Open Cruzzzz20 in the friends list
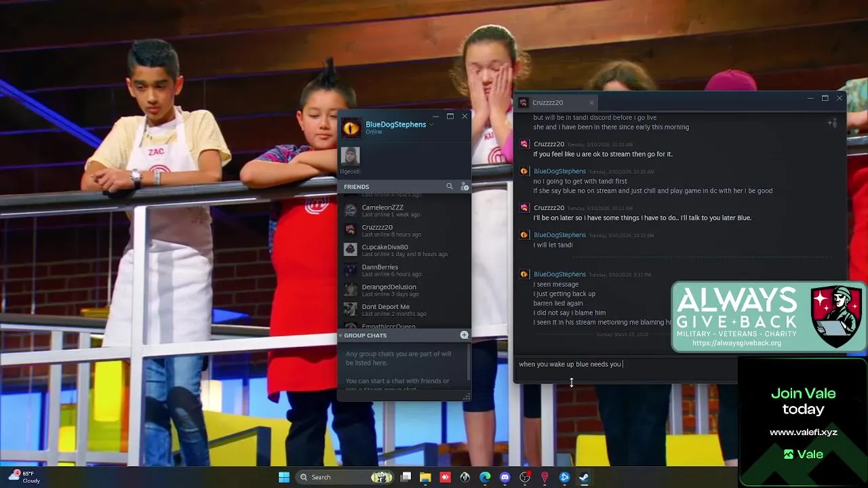The height and width of the screenshot is (488, 868). coord(404,230)
